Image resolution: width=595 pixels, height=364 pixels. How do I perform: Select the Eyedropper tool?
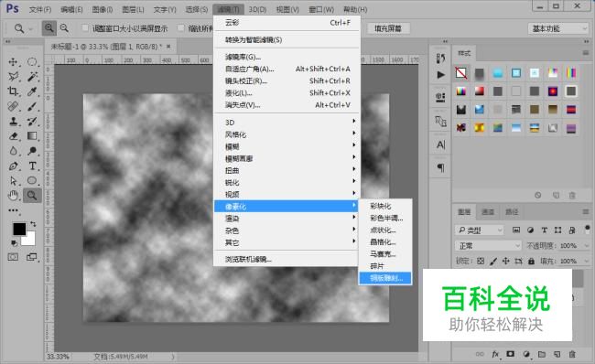pos(32,91)
